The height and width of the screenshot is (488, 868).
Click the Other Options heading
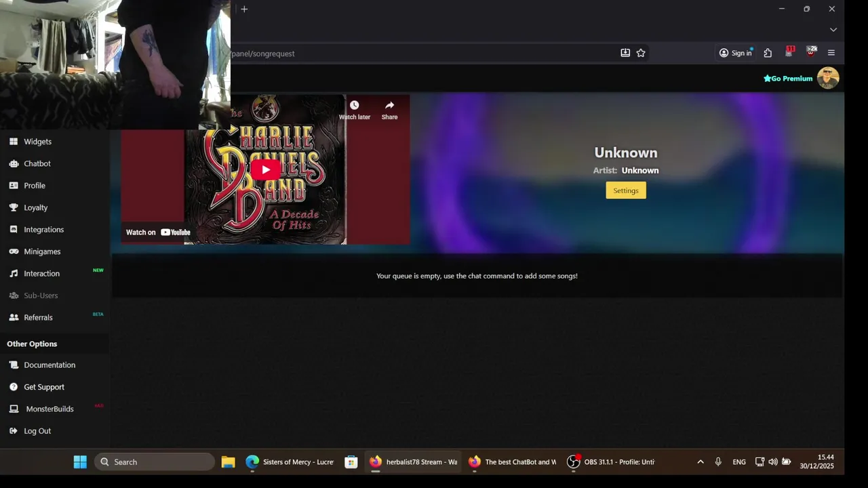[x=32, y=344]
